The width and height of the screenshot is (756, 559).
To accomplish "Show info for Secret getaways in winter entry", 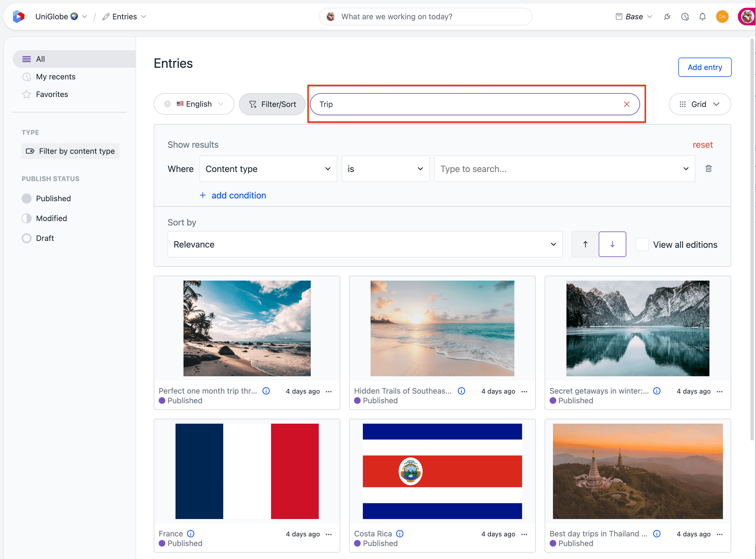I will tap(657, 391).
